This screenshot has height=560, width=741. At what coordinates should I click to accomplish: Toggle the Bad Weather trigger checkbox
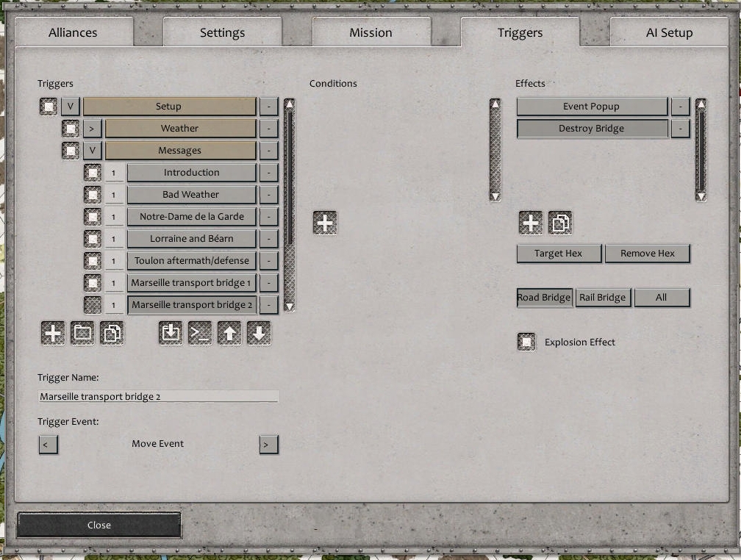tap(93, 194)
